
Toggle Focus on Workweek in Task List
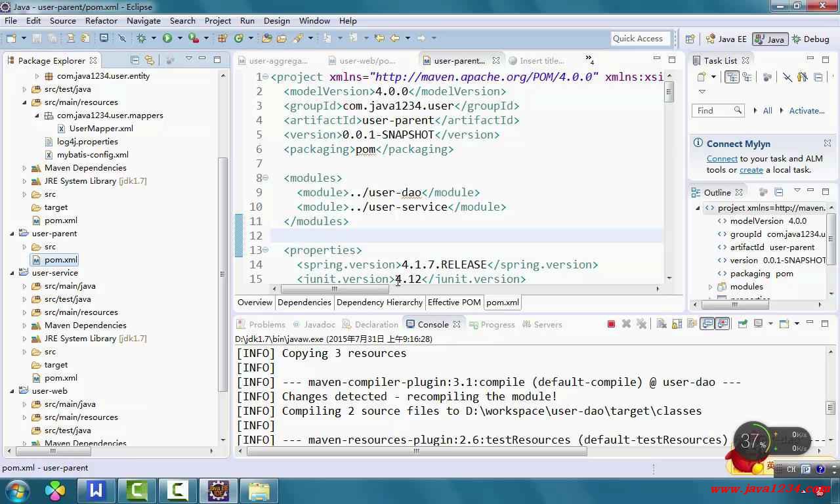point(767,77)
